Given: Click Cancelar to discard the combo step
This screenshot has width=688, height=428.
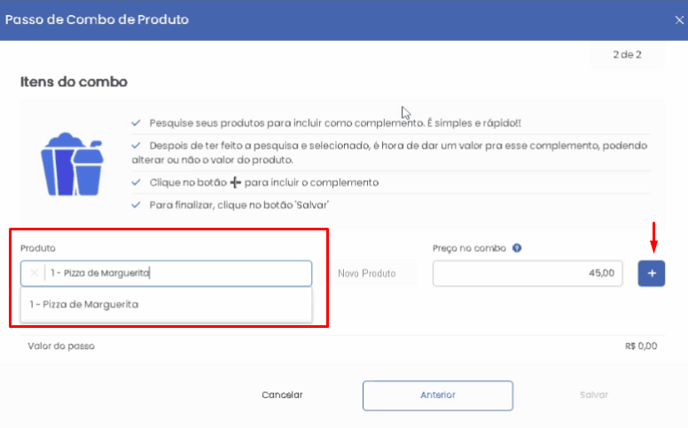Looking at the screenshot, I should [x=282, y=395].
